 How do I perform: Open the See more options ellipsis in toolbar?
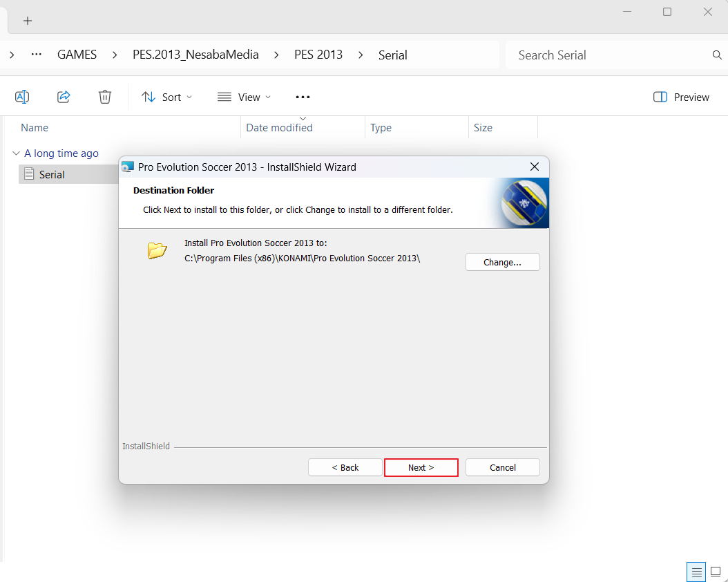(303, 97)
